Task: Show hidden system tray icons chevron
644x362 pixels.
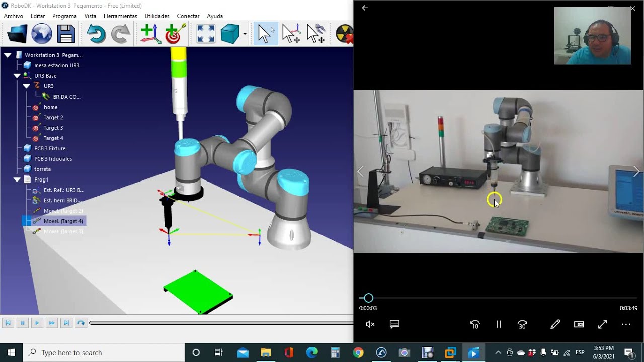Action: [x=498, y=352]
